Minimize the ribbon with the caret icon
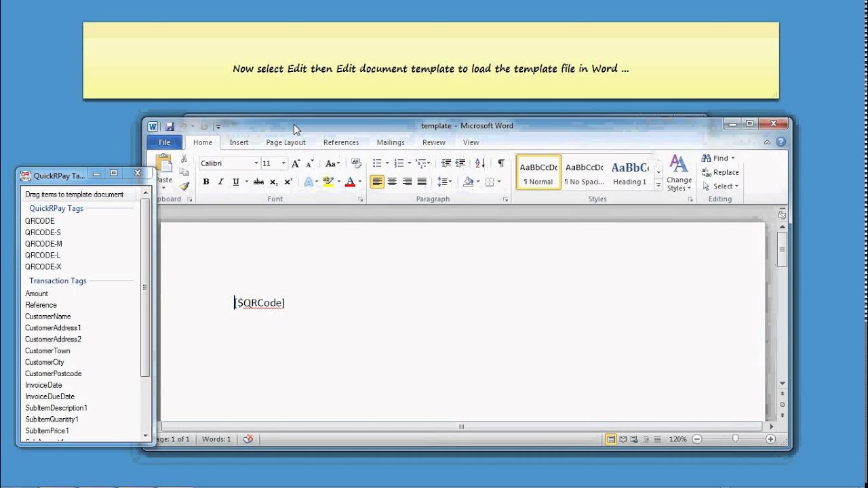 pos(768,142)
